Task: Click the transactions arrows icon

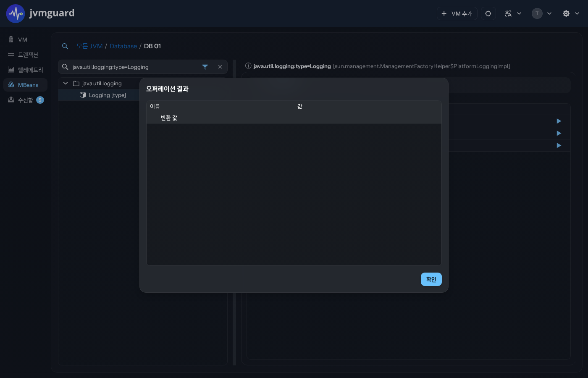Action: pos(11,55)
